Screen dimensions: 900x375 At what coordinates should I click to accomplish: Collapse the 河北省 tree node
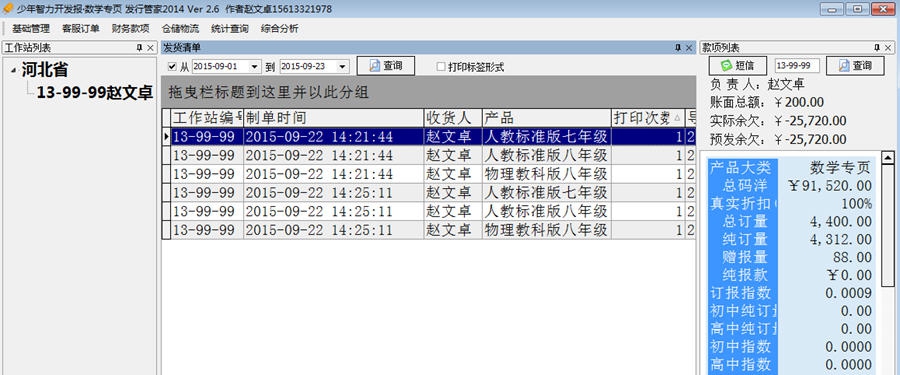[14, 71]
